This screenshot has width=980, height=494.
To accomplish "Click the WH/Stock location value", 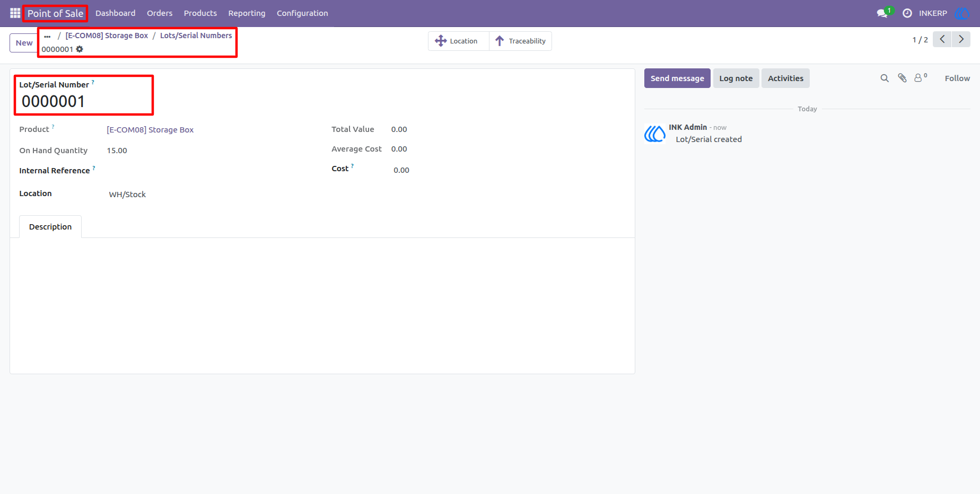I will point(127,195).
